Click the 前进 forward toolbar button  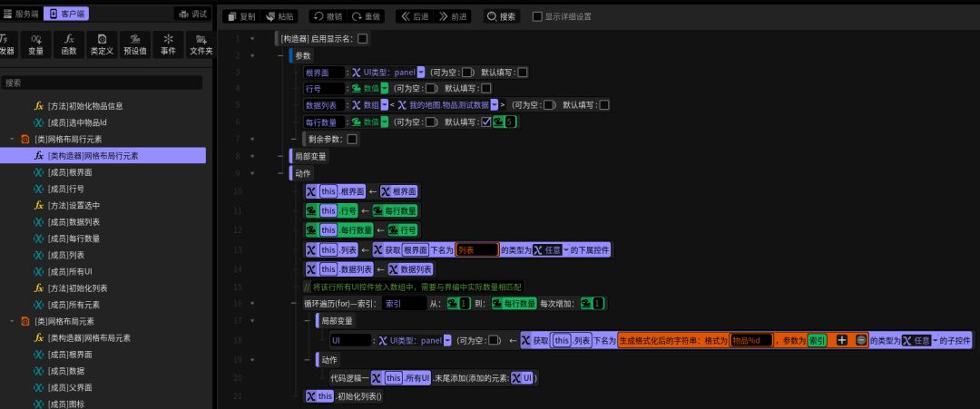point(453,17)
